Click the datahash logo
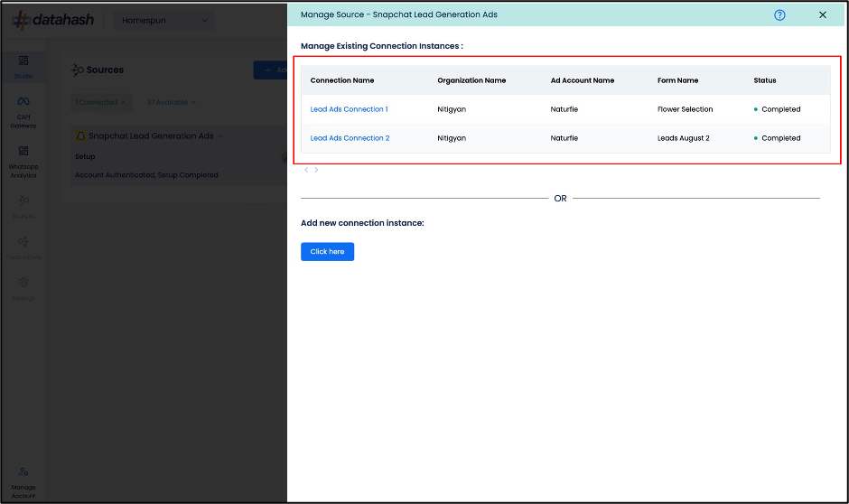 tap(52, 20)
